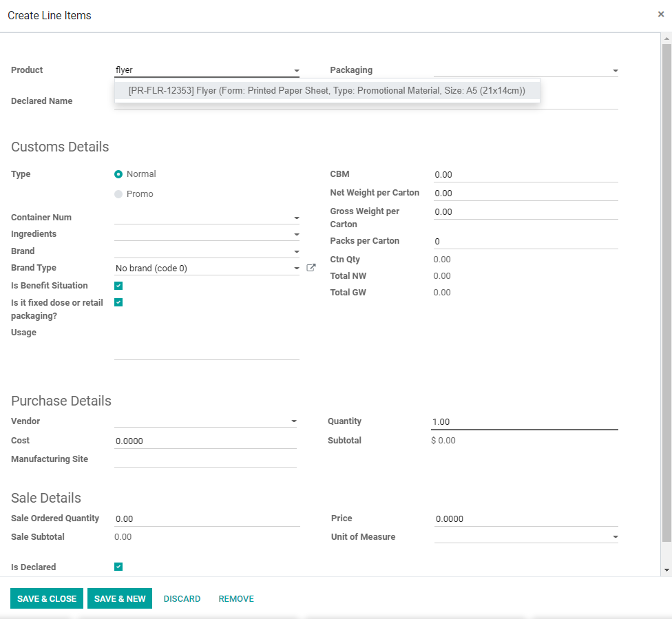Click the scrollbar up arrow

[666, 39]
